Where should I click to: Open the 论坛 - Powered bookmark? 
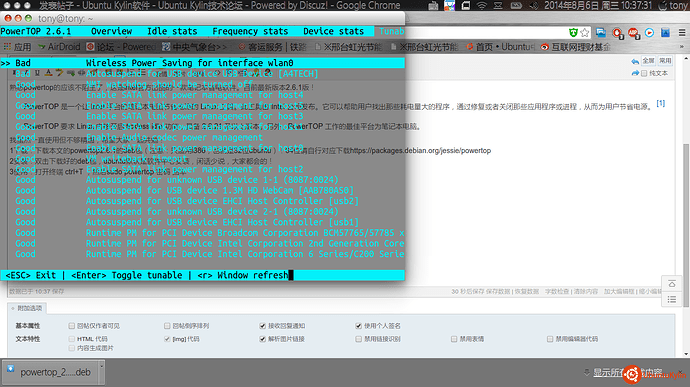121,47
